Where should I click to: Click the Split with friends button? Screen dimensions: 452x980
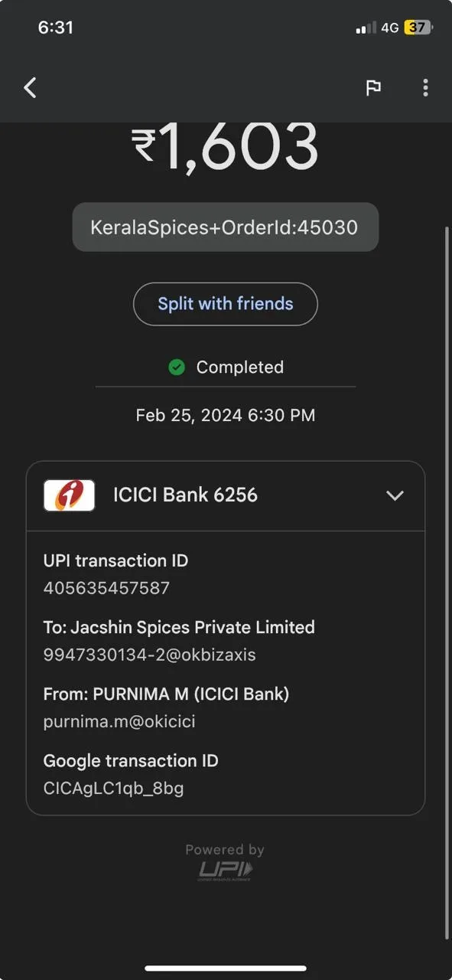click(226, 304)
